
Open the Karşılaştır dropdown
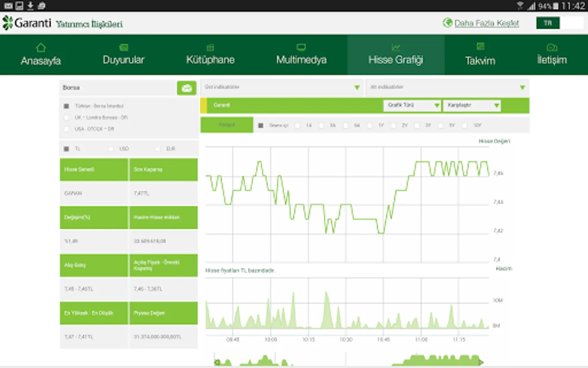(x=472, y=105)
